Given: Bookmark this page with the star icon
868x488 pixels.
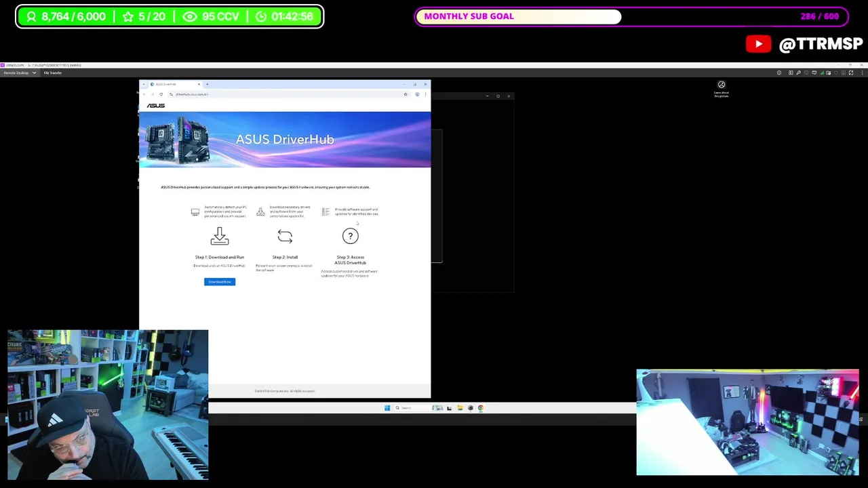Looking at the screenshot, I should (x=406, y=94).
